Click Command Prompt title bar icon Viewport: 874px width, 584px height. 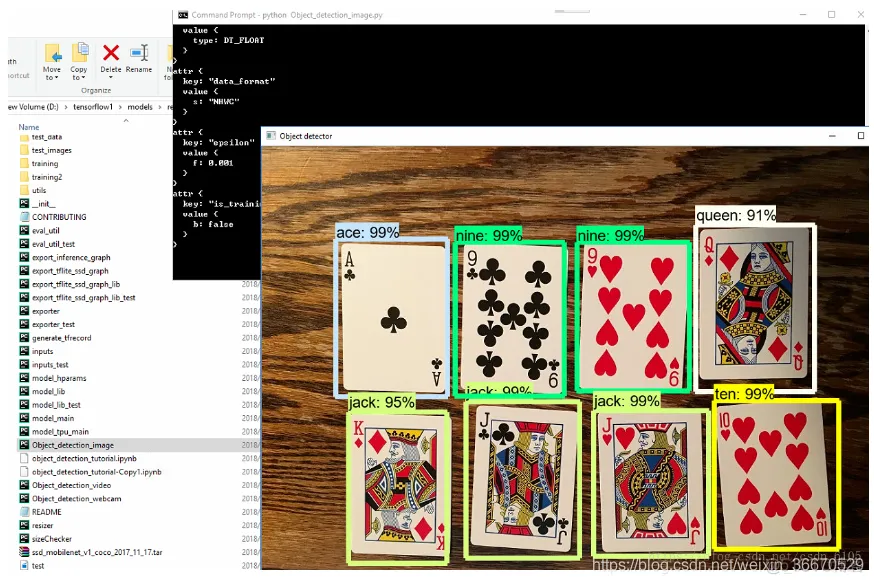(x=183, y=15)
